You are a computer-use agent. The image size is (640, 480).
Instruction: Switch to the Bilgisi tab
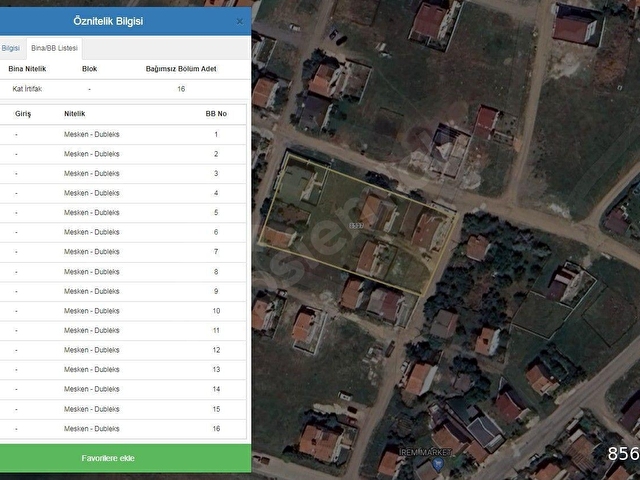11,48
